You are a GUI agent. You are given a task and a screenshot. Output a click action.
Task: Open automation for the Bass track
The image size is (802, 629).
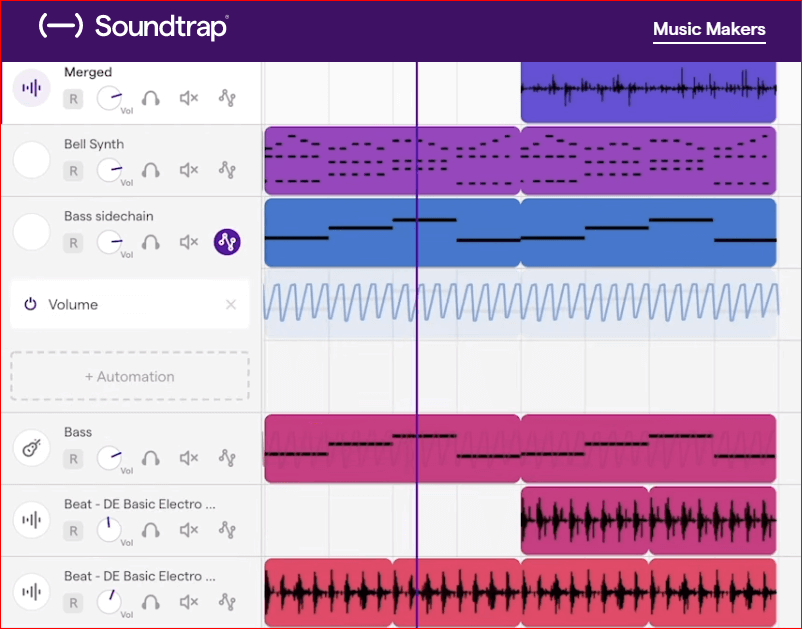227,459
